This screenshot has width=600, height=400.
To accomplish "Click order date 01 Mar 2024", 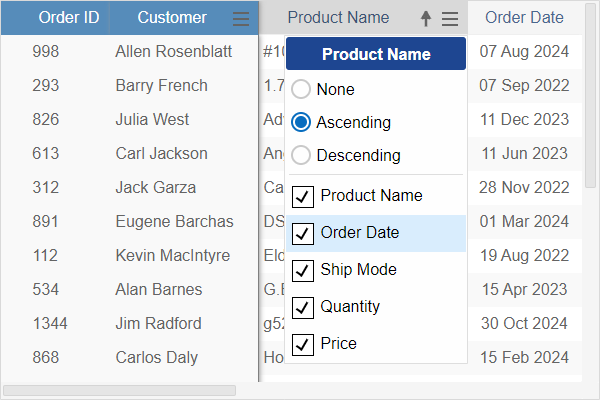I will tap(524, 222).
